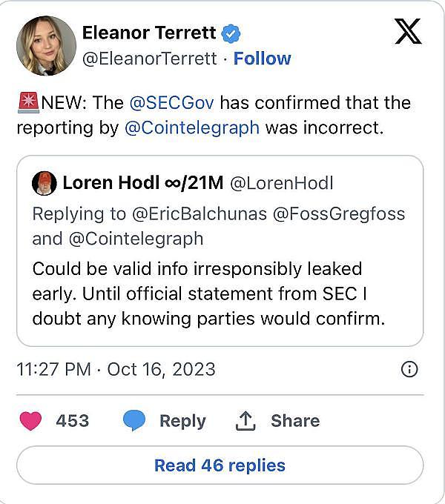Open Eleanor Terrett's profile photo
This screenshot has height=504, width=445.
(x=46, y=46)
